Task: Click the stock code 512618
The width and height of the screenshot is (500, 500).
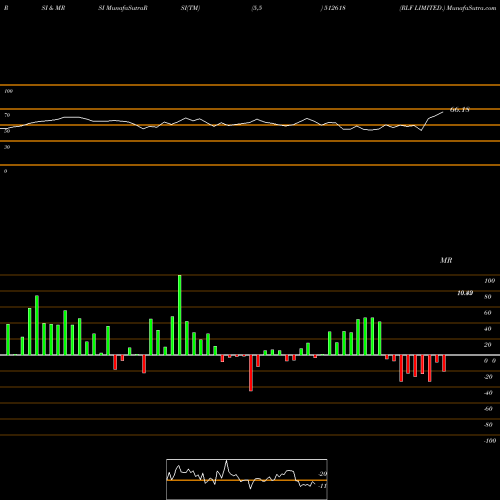Action: [335, 8]
